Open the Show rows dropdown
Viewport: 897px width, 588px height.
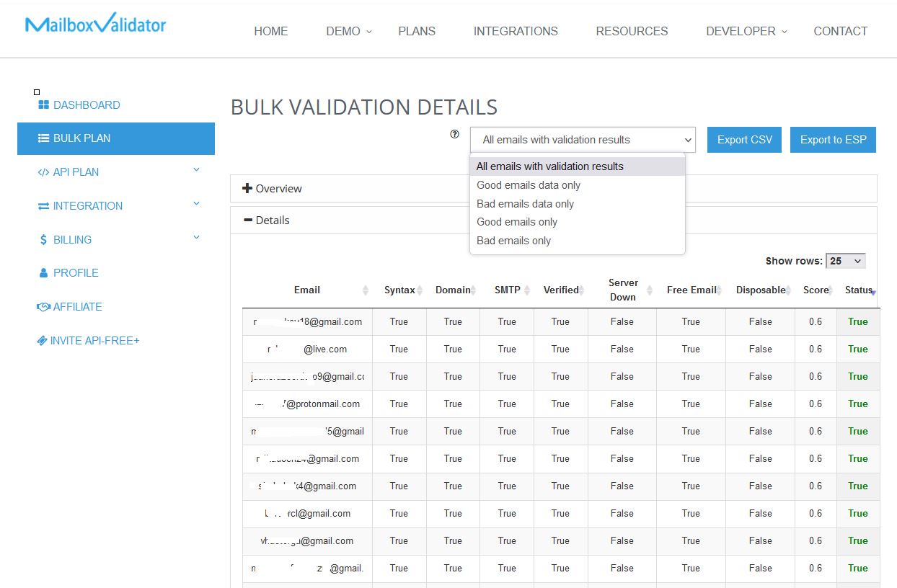coord(845,261)
